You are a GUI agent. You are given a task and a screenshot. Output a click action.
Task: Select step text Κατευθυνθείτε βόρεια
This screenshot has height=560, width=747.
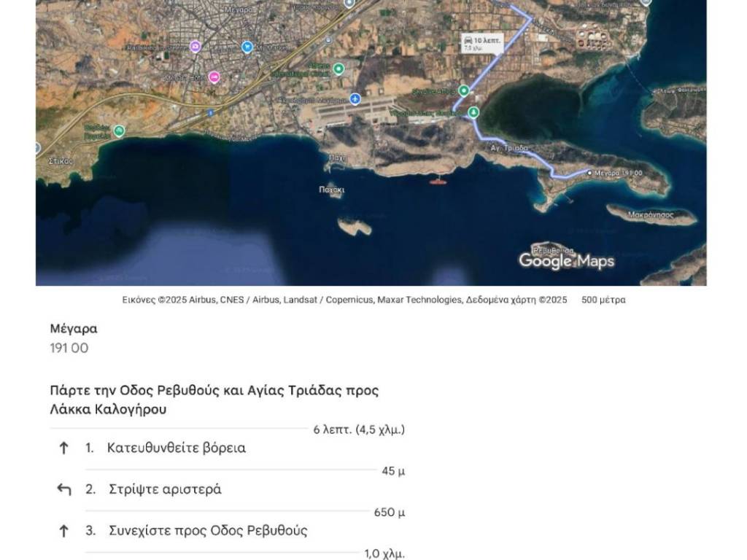[x=176, y=448]
